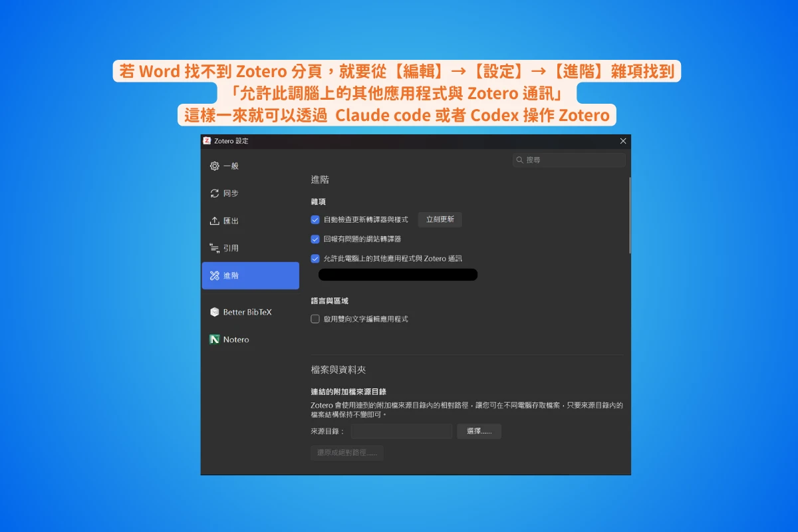The image size is (798, 532).
Task: Enable 啟用雙向文字編輯應用程式 checkbox
Action: point(315,319)
